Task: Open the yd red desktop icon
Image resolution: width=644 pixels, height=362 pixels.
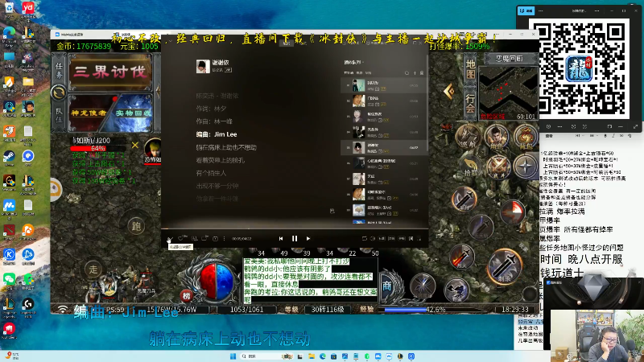Action: (28, 10)
